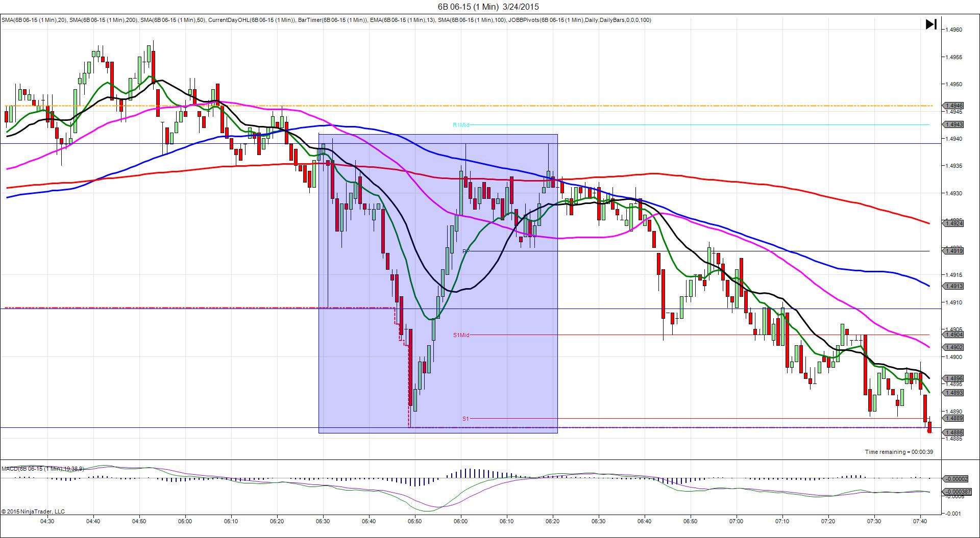The width and height of the screenshot is (980, 538).
Task: Click the MACD indicator label
Action: point(42,469)
